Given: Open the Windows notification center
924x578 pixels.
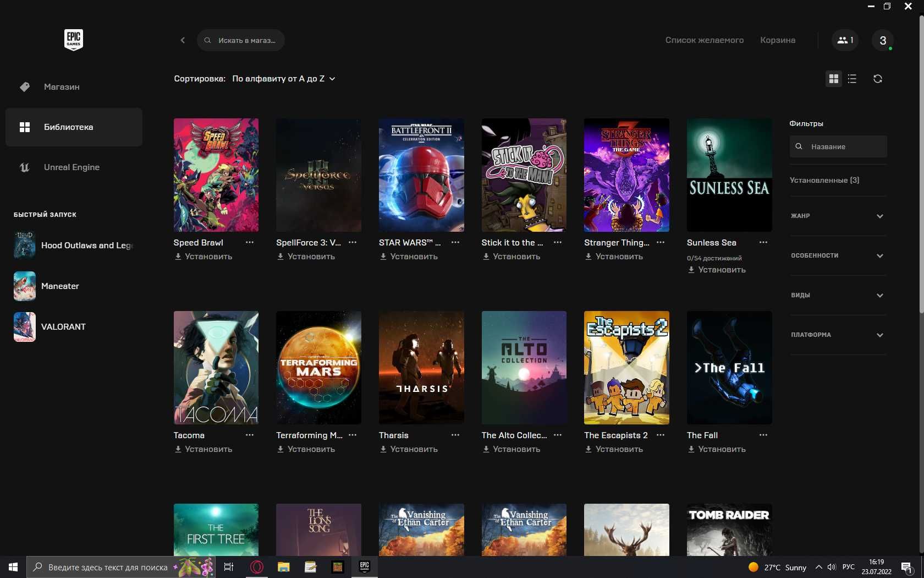Looking at the screenshot, I should (x=907, y=568).
